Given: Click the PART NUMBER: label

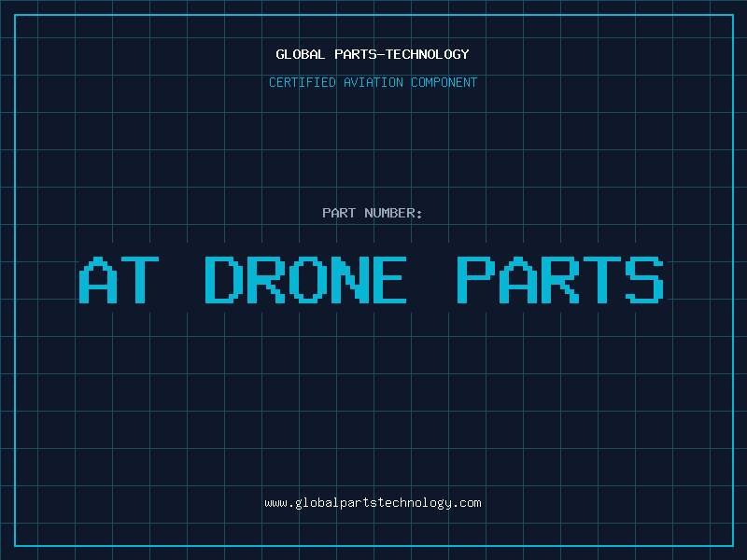Looking at the screenshot, I should (x=373, y=213).
